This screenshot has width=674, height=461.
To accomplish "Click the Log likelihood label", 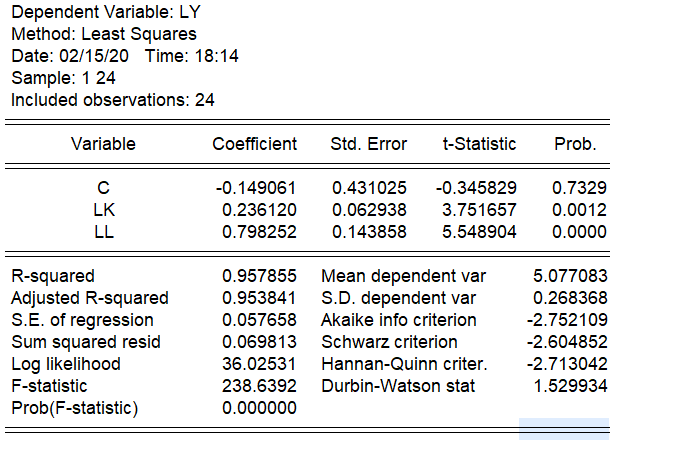I will 65,364.
